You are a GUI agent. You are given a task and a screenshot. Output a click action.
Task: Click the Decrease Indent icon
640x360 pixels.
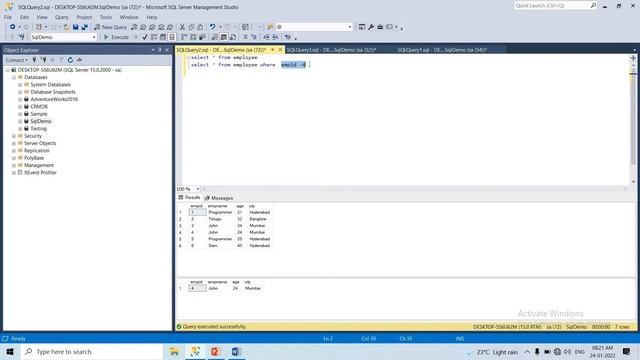(266, 37)
